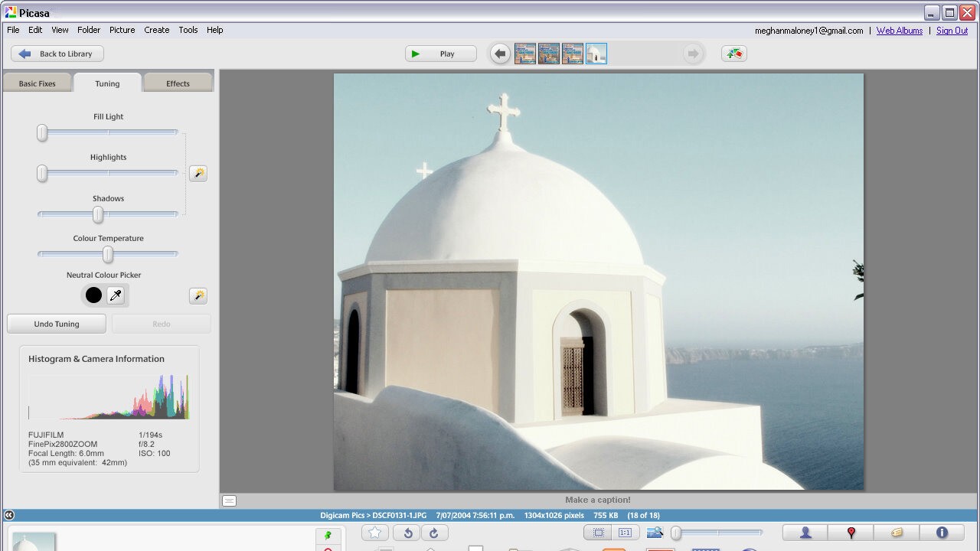
Task: Open the File menu
Action: pyautogui.click(x=13, y=30)
